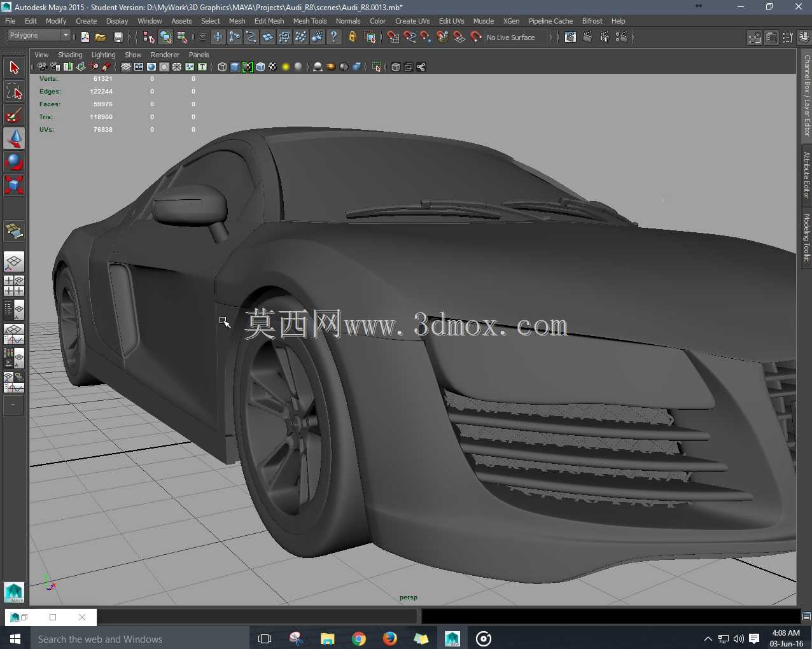Image resolution: width=812 pixels, height=649 pixels.
Task: Activate the Scale tool
Action: point(14,185)
